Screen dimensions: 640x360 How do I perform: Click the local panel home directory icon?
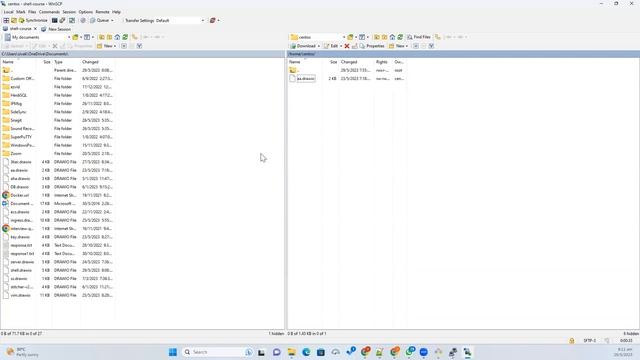point(117,37)
